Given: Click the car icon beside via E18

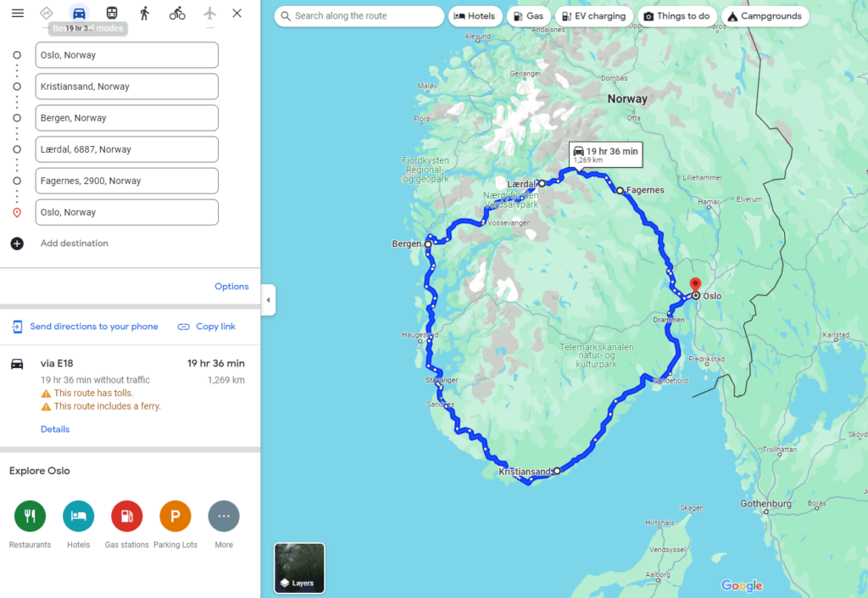Looking at the screenshot, I should pyautogui.click(x=17, y=364).
